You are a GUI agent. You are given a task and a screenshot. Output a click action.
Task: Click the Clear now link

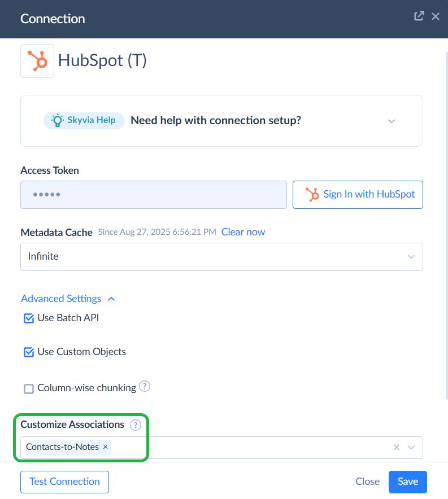pyautogui.click(x=243, y=232)
